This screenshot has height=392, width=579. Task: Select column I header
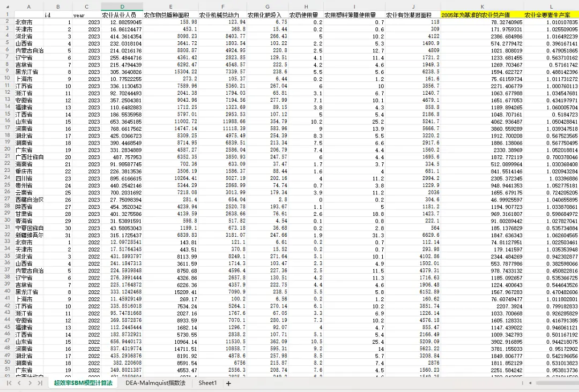coord(354,7)
